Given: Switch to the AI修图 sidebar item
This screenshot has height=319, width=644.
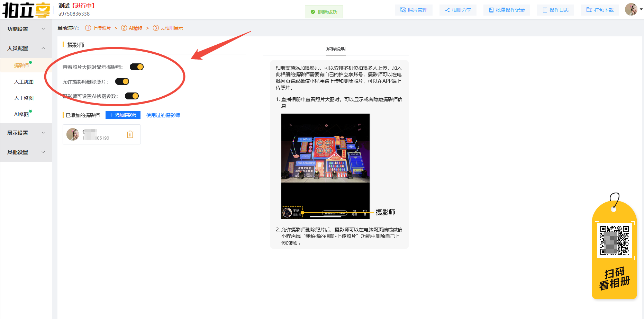Looking at the screenshot, I should point(21,114).
